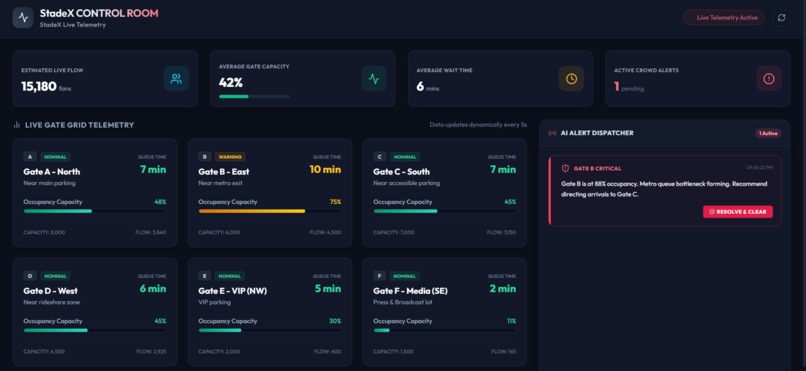Click the 1 pending alerts value
Viewport: 806px width, 371px height.
[629, 87]
